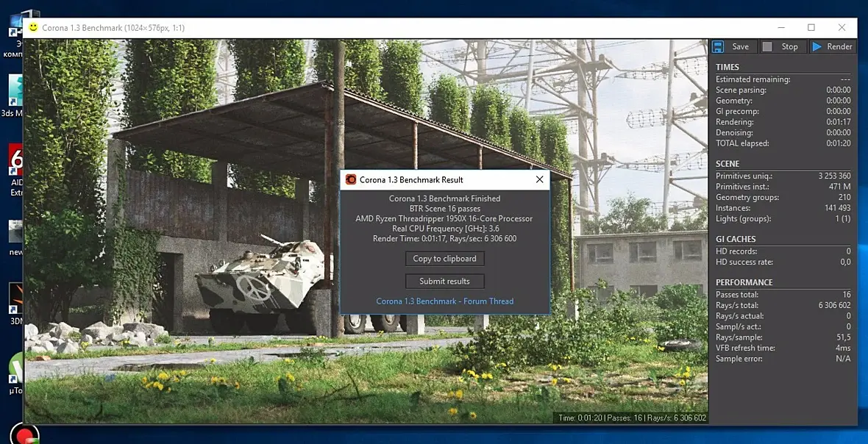This screenshot has width=868, height=444.
Task: Click the 'GI precomp:' label
Action: point(737,111)
